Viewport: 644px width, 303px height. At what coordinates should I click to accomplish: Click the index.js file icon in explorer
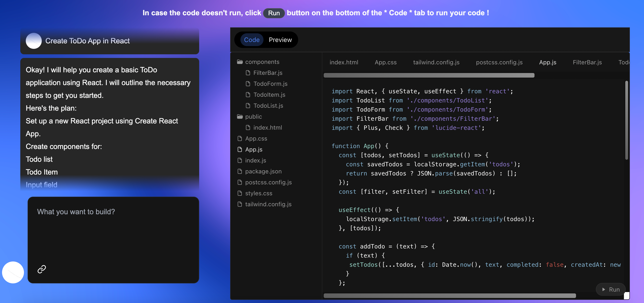tap(240, 160)
